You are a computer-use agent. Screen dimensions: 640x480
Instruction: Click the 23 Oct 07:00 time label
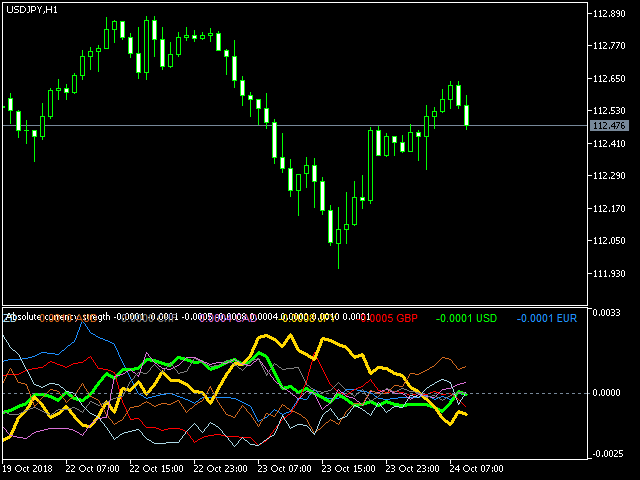coord(286,468)
